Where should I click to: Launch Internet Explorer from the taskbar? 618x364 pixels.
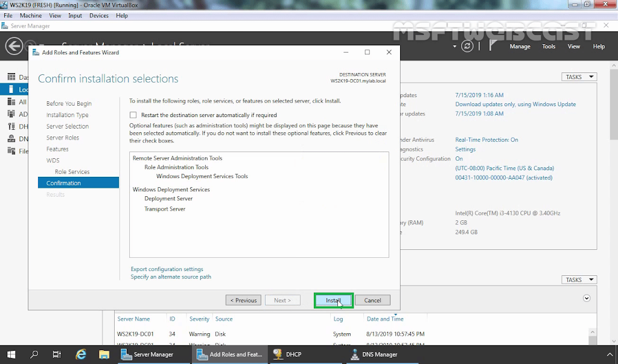tap(81, 354)
